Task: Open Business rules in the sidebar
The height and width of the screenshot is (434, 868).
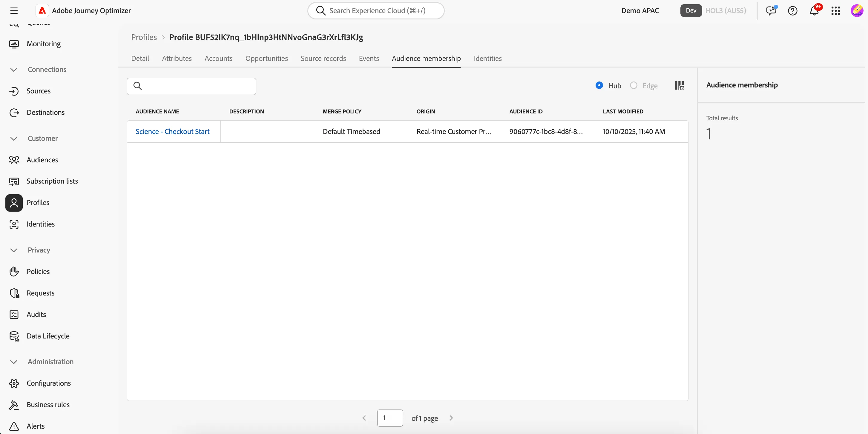Action: 48,405
